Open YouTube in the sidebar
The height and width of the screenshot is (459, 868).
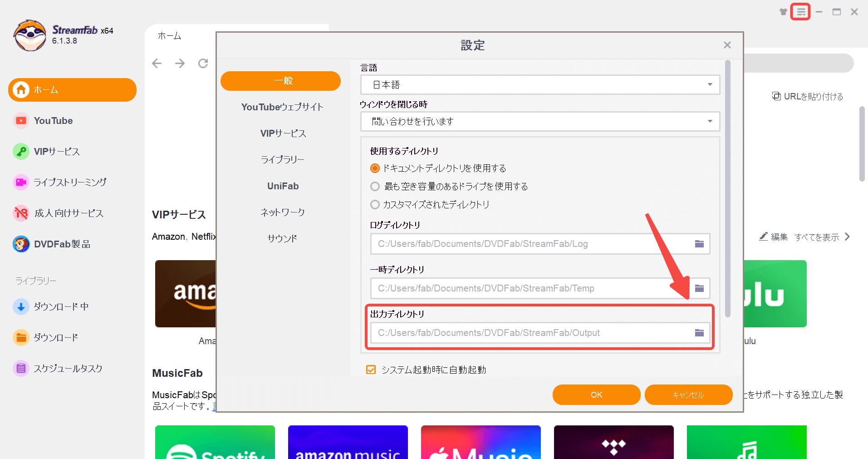click(x=72, y=121)
